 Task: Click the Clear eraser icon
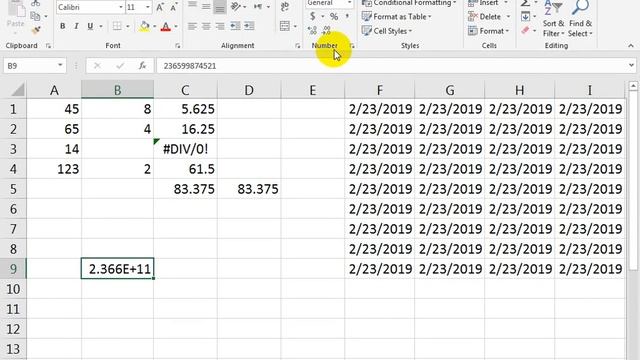click(x=525, y=30)
